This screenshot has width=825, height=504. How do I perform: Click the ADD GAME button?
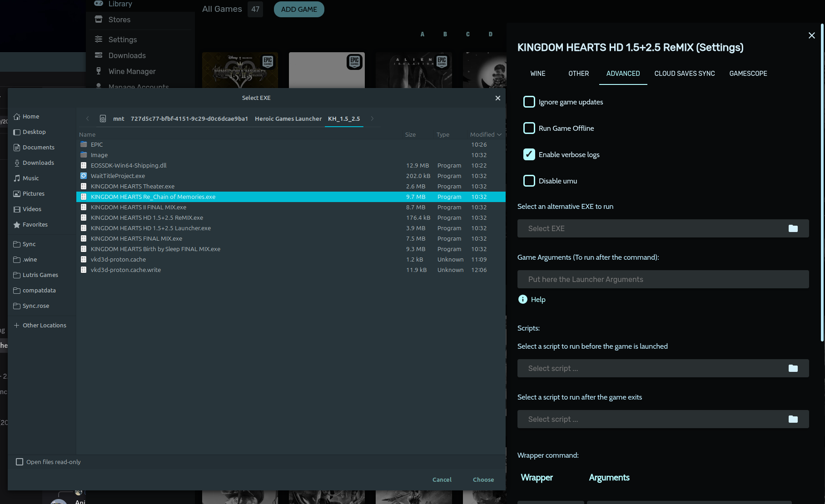pyautogui.click(x=299, y=9)
